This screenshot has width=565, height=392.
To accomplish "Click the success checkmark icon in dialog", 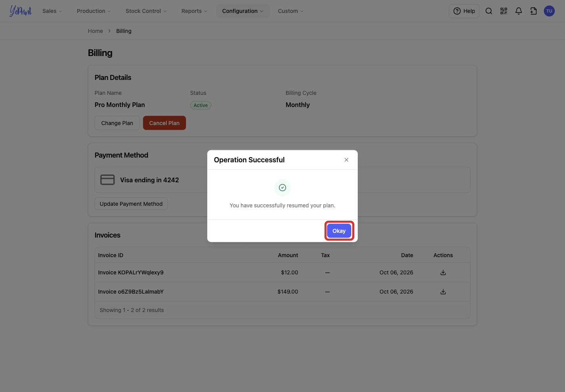I will click(x=282, y=188).
